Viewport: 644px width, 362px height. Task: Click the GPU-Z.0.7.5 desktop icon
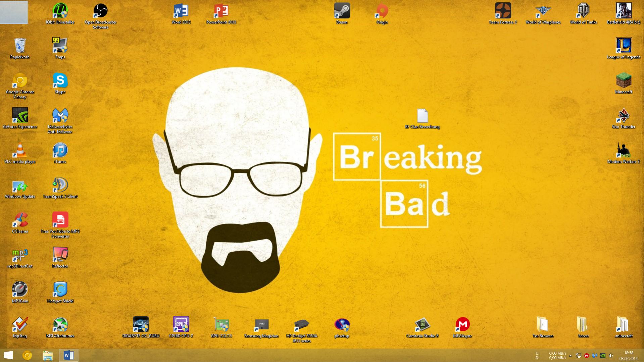(221, 328)
